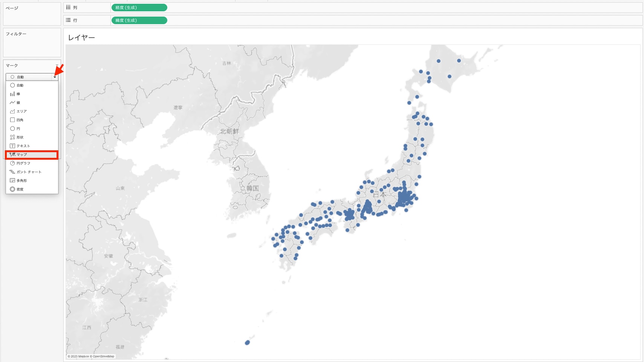Image resolution: width=644 pixels, height=362 pixels.
Task: Open the mark type dropdown arrow
Action: (x=55, y=77)
